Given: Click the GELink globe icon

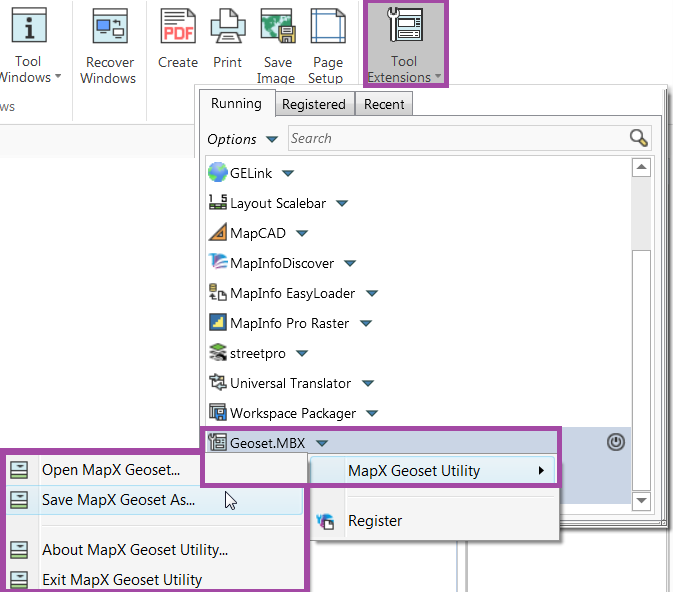Looking at the screenshot, I should pos(218,173).
